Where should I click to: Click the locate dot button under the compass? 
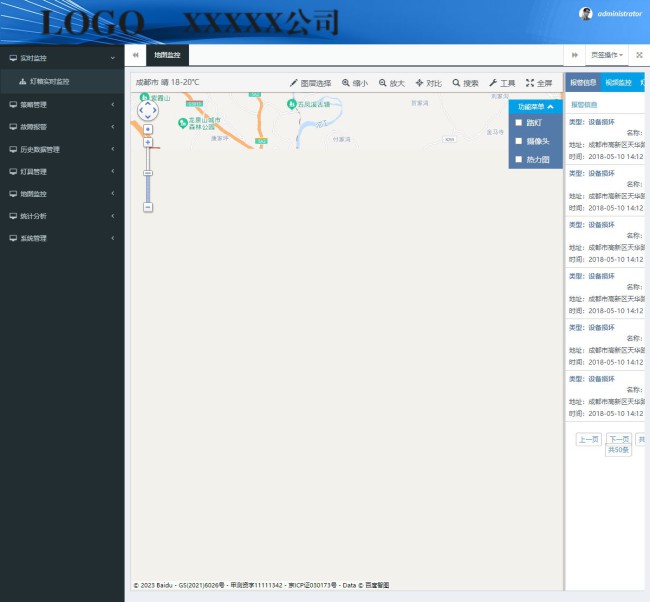[x=148, y=129]
